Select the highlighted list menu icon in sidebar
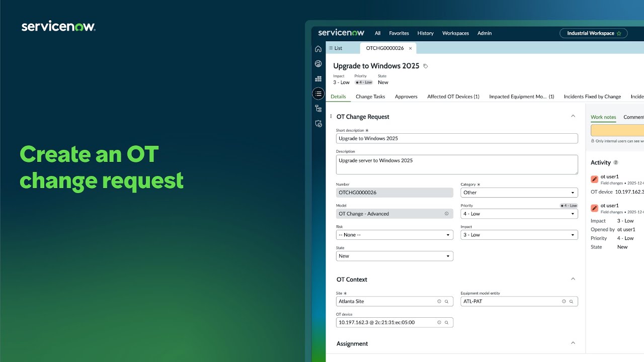Image resolution: width=644 pixels, height=362 pixels. click(318, 94)
